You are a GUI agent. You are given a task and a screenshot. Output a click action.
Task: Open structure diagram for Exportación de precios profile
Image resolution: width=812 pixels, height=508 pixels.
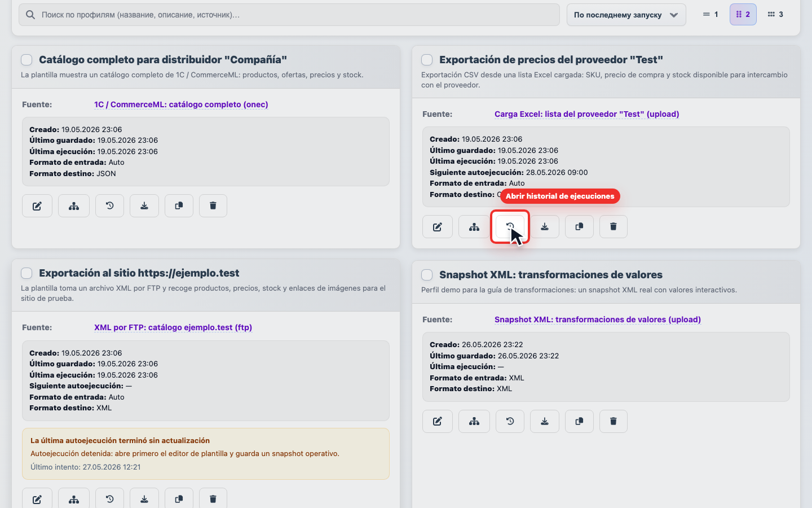tap(474, 227)
